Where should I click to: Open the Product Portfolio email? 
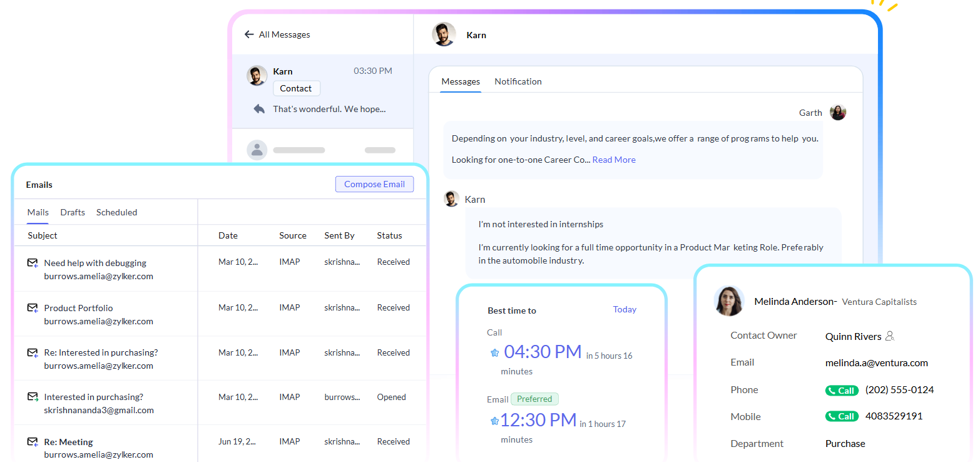tap(78, 308)
